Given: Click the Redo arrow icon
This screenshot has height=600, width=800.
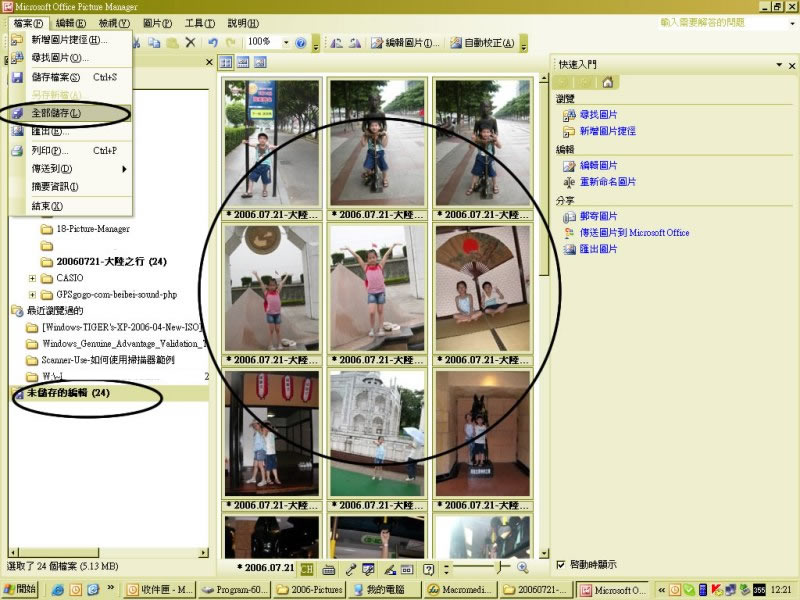Looking at the screenshot, I should click(x=231, y=43).
